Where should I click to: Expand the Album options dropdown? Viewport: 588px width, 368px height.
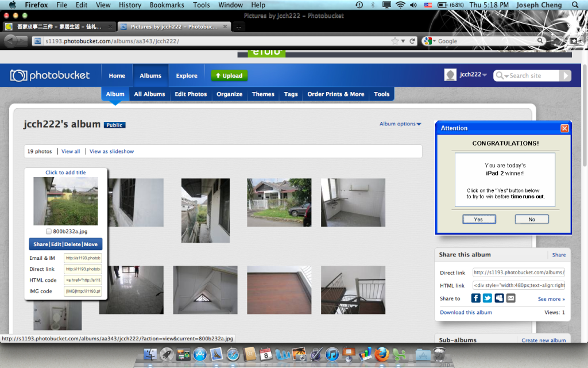tap(400, 124)
